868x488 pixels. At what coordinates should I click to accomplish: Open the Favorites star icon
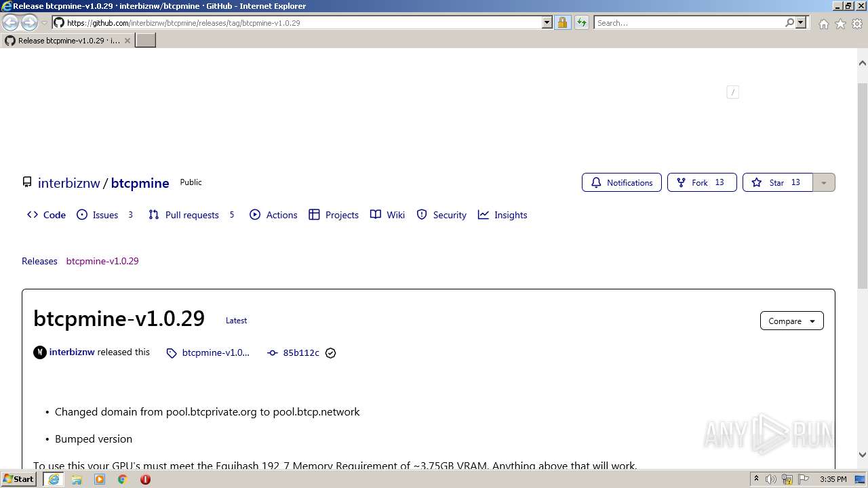(840, 24)
